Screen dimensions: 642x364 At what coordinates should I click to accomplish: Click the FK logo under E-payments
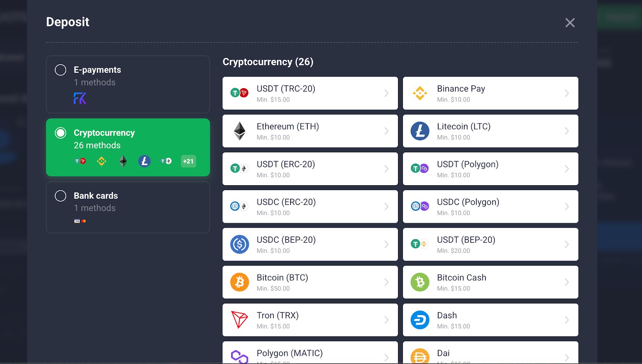pyautogui.click(x=80, y=99)
